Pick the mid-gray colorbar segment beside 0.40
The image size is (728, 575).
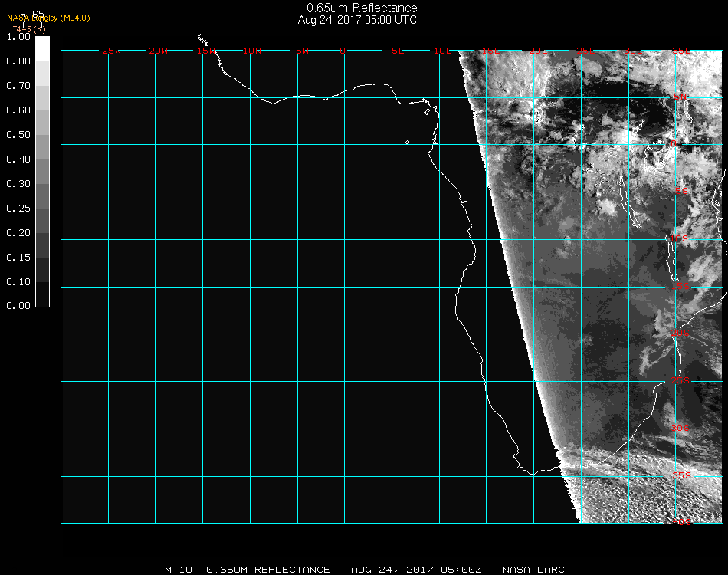click(x=42, y=172)
